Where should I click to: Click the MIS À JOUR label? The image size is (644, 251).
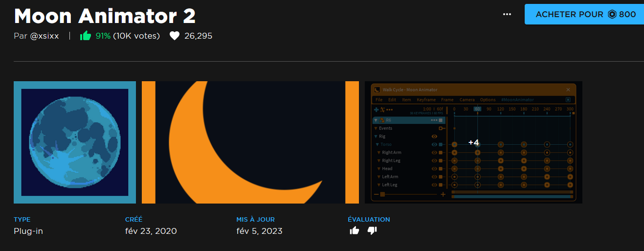(255, 220)
